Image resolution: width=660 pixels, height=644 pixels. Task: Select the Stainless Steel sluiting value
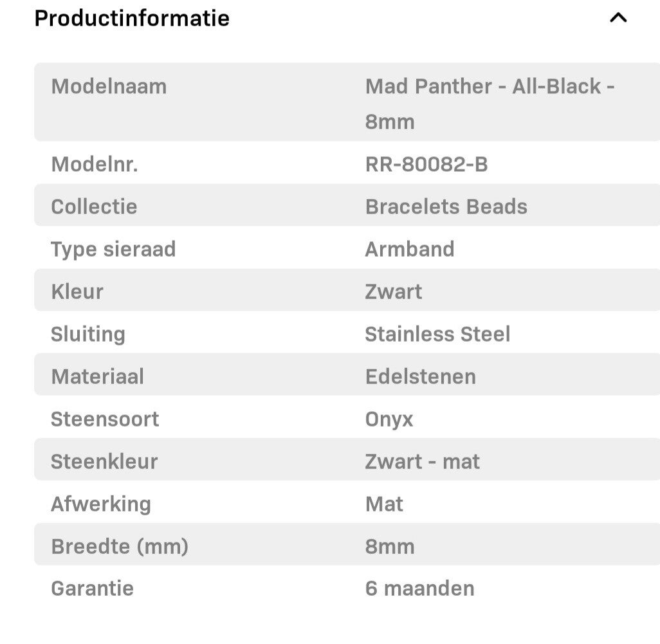437,334
